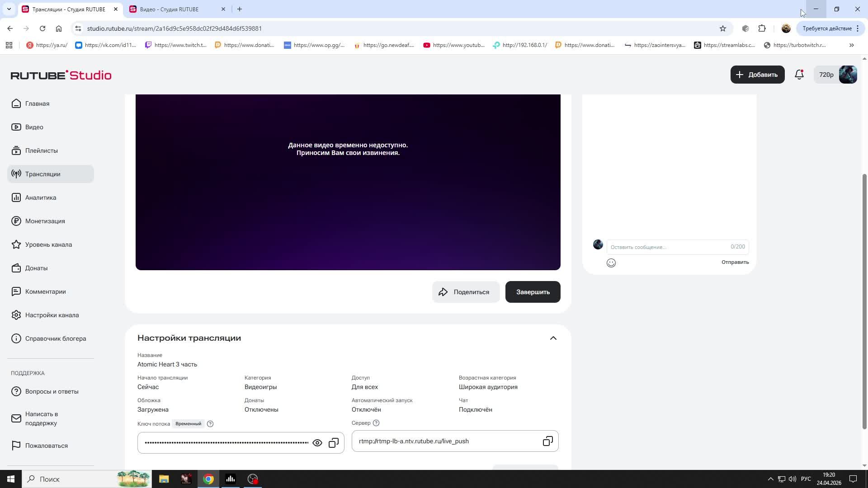Show more bookmarks with the overflow chevron
The image size is (868, 488).
pyautogui.click(x=851, y=45)
